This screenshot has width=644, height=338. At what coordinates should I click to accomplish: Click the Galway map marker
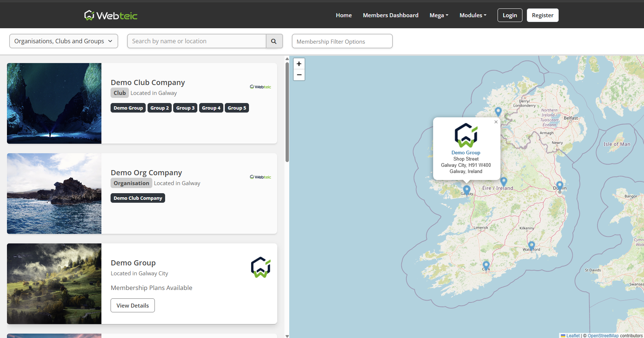467,191
